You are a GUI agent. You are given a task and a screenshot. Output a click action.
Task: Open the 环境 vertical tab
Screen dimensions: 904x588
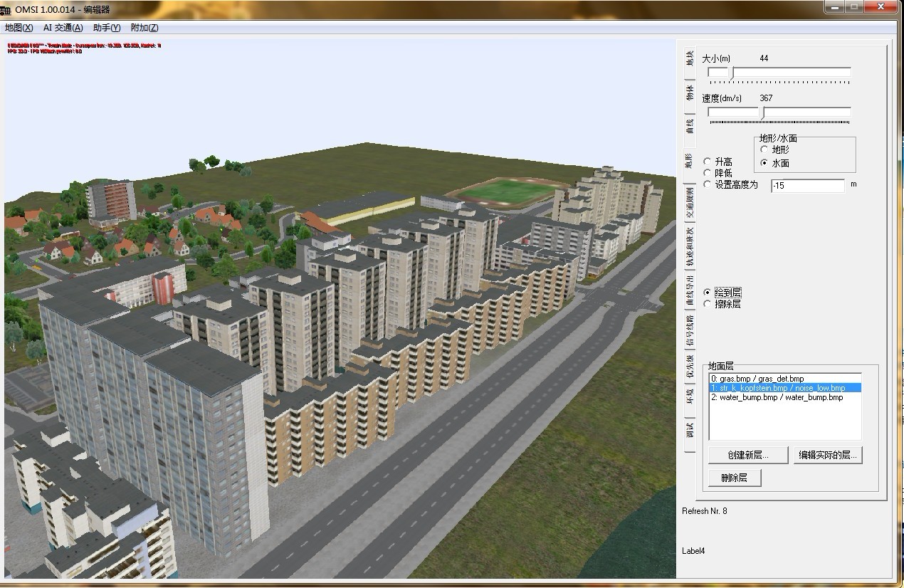point(689,397)
